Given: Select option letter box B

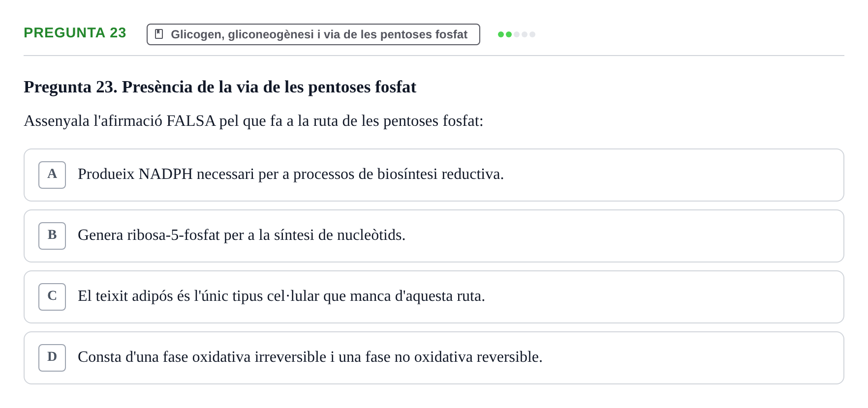Looking at the screenshot, I should (52, 236).
